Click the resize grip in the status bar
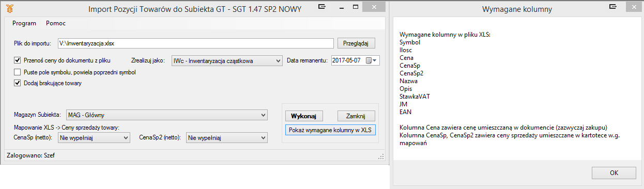The image size is (644, 189). (381, 156)
